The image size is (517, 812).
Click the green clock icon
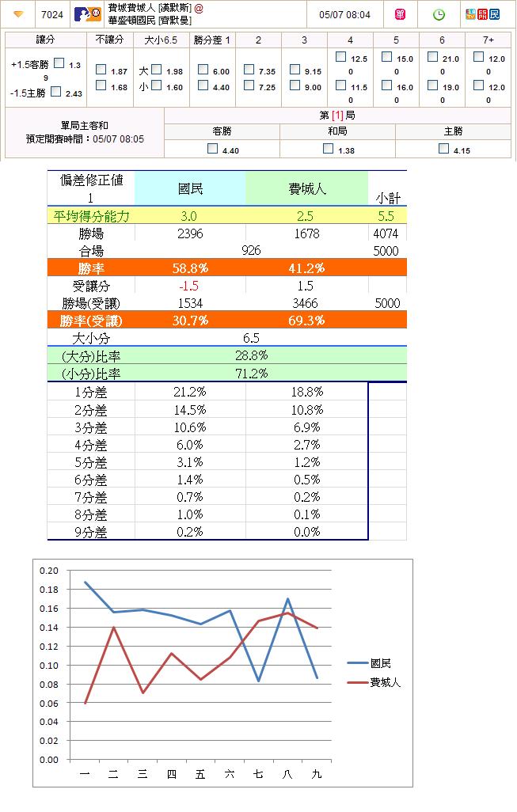[439, 14]
